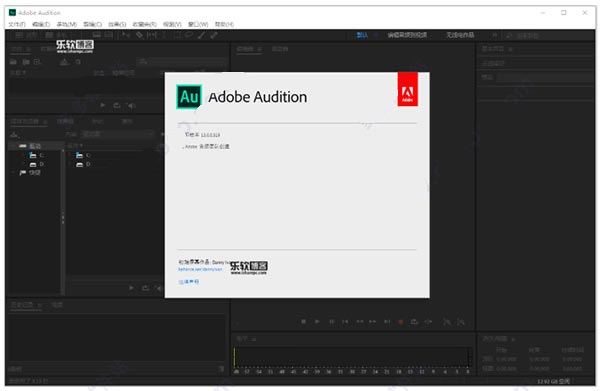Image resolution: width=600 pixels, height=391 pixels.
Task: Click the media browser shortcut add icon
Action: (15, 134)
